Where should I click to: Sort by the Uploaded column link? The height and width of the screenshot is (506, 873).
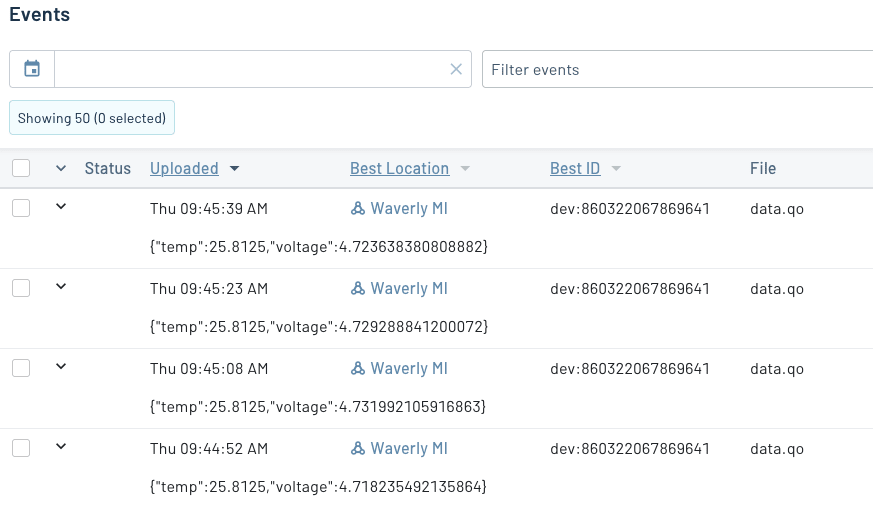coord(184,168)
